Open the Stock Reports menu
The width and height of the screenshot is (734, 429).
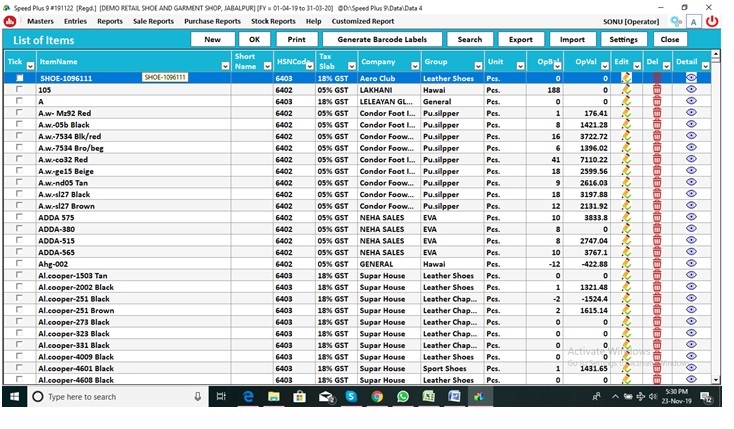[273, 21]
